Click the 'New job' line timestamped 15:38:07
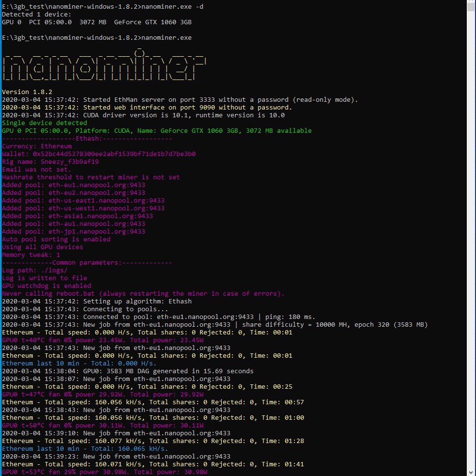Screen dimensions: 476x476 click(116, 379)
